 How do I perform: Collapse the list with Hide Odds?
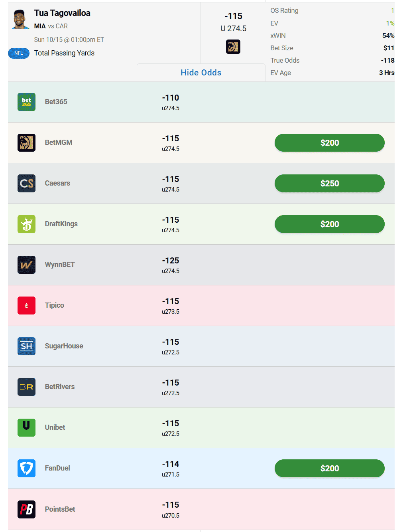coord(201,73)
